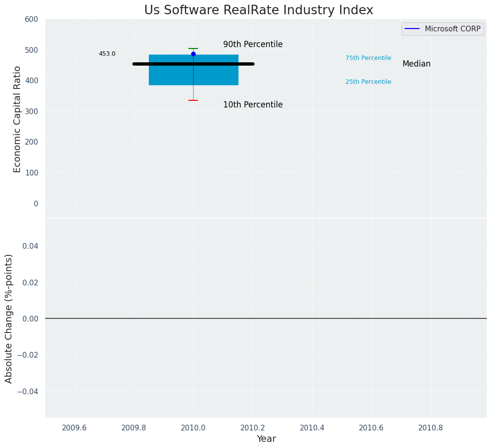Click the 453.0 median value label
492x448 pixels.
pos(107,54)
